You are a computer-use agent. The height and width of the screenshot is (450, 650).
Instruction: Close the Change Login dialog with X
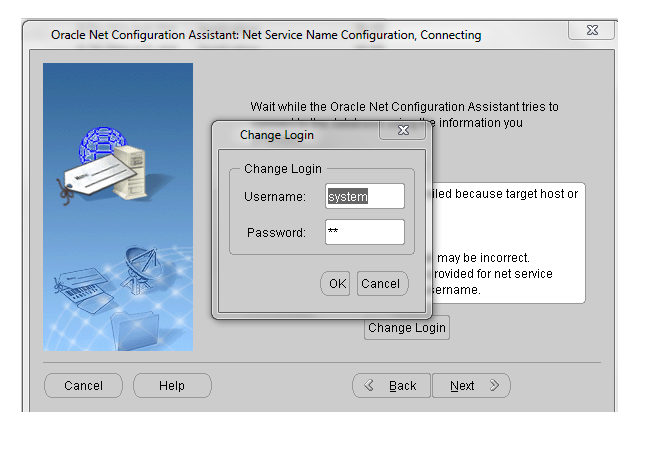click(403, 131)
